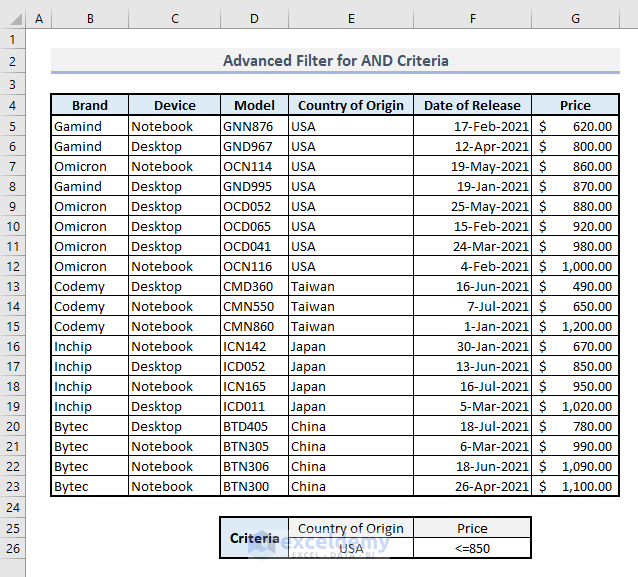This screenshot has height=577, width=638.
Task: Click the date cell '16-Jun-2021'
Action: [x=472, y=286]
